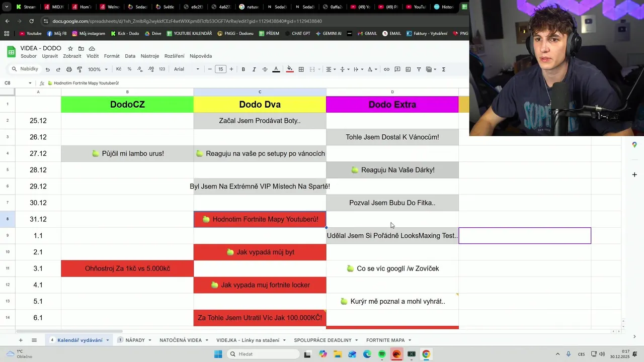Open the Zobrazit menu
This screenshot has height=362, width=644.
pyautogui.click(x=72, y=56)
